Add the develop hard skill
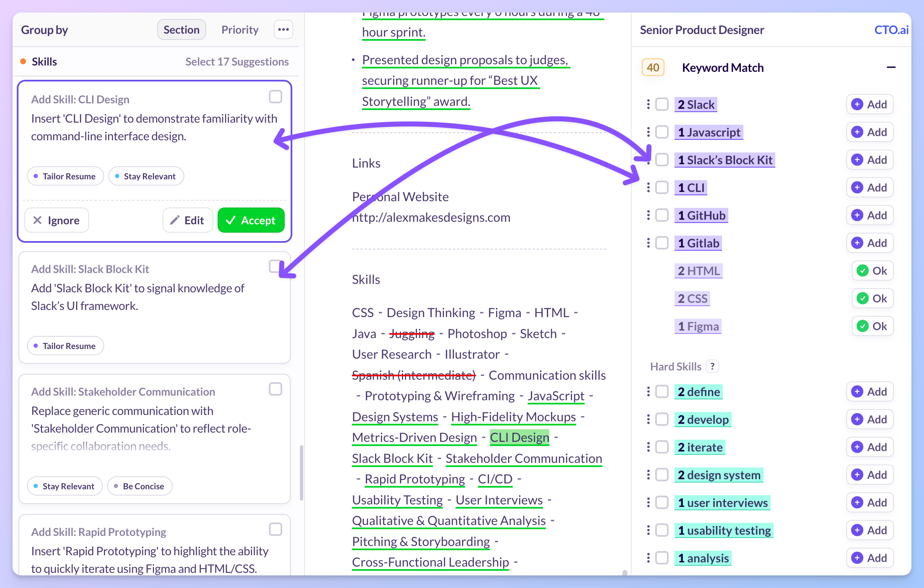The height and width of the screenshot is (588, 924). (869, 419)
